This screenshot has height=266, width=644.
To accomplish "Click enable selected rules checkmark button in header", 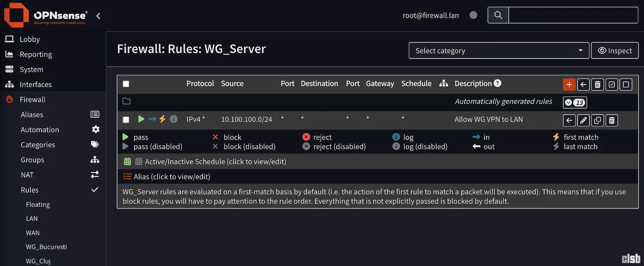I will (612, 85).
